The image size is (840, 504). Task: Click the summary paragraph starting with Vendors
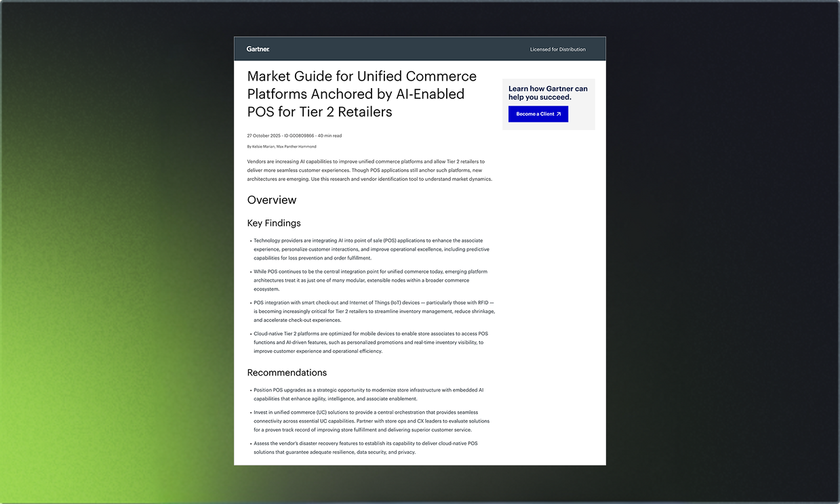369,170
